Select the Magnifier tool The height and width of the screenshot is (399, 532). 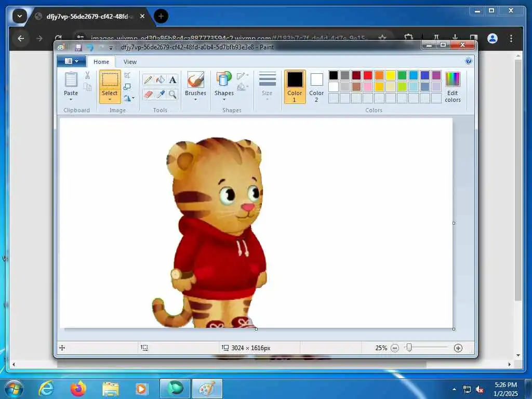(172, 94)
